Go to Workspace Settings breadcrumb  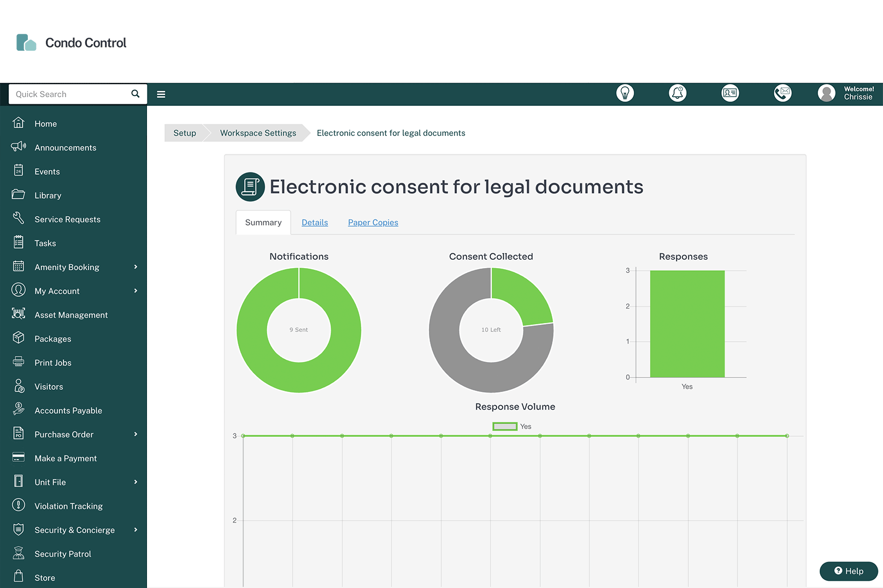pyautogui.click(x=258, y=133)
